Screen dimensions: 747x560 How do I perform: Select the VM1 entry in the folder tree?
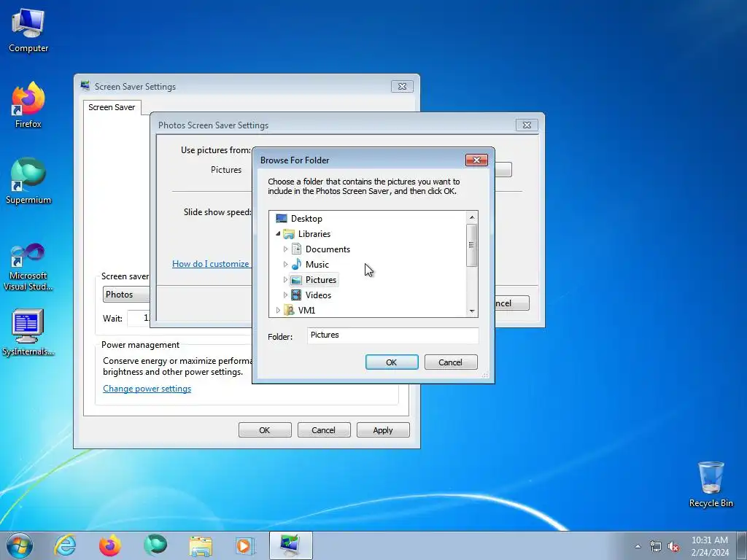tap(306, 311)
